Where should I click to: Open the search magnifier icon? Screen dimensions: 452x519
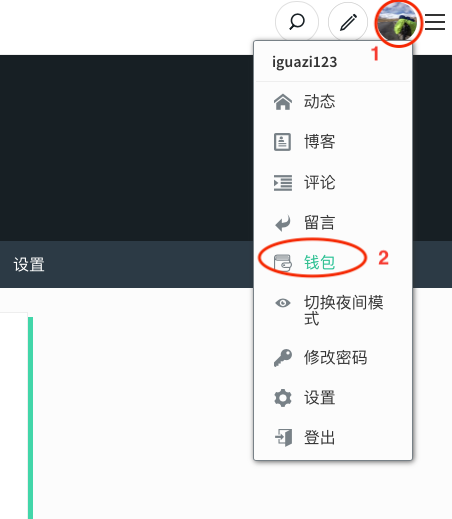[x=297, y=22]
